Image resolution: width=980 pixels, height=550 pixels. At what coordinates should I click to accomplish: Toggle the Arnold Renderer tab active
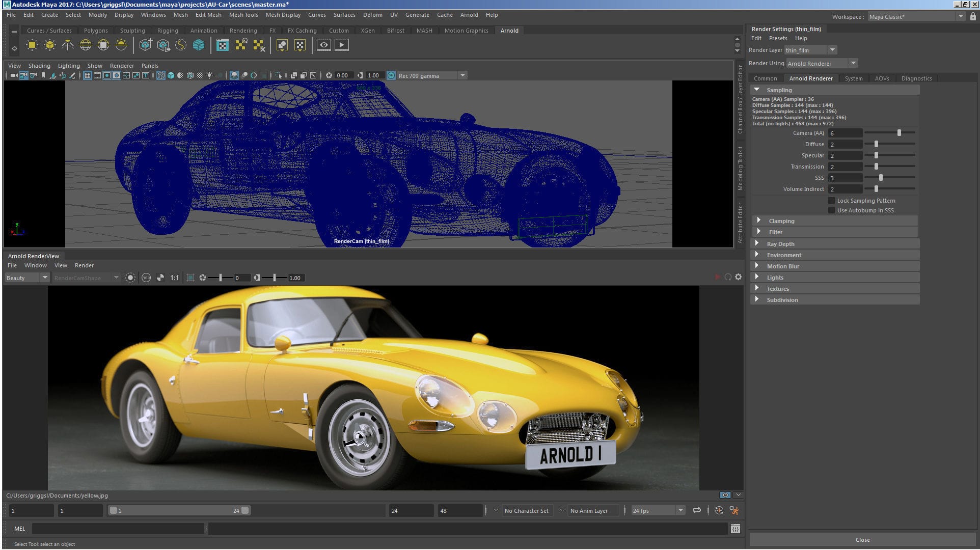(x=811, y=77)
